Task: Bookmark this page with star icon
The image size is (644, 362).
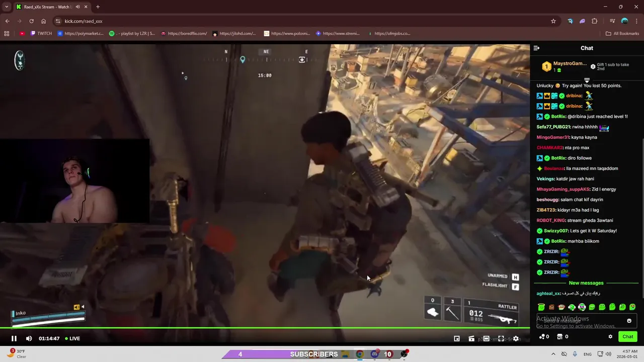Action: [553, 21]
